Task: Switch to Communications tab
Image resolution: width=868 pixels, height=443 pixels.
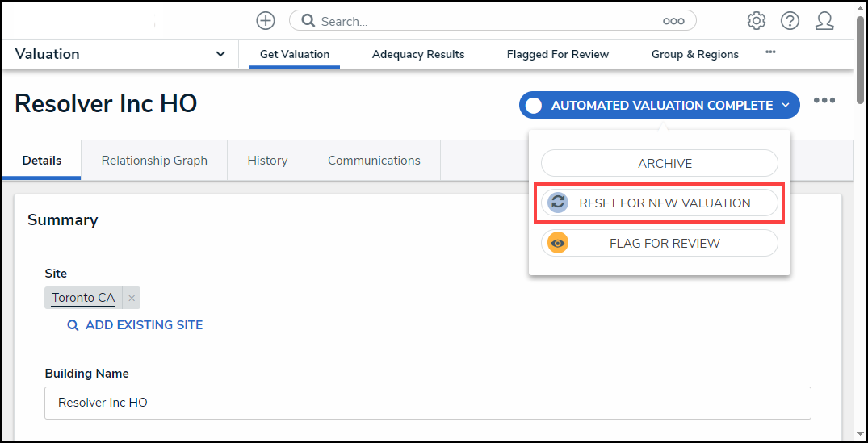Action: 374,161
